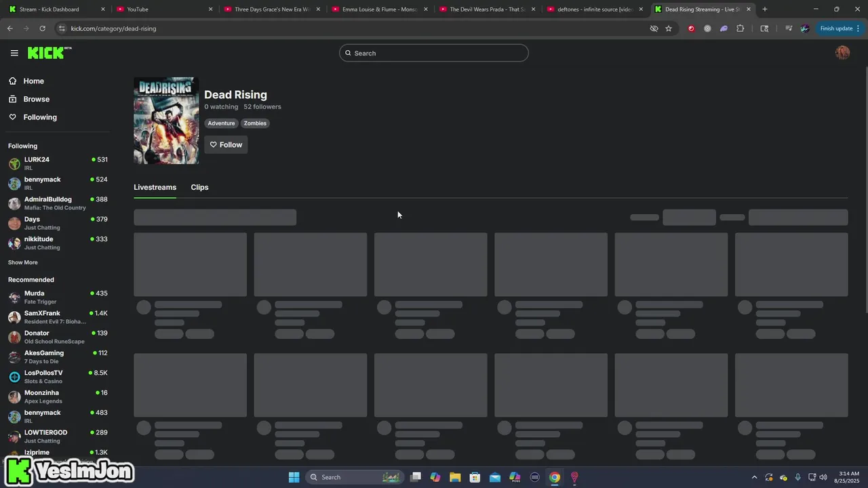This screenshot has width=868, height=488.
Task: Close the Three Days Grace tab
Action: pyautogui.click(x=318, y=9)
